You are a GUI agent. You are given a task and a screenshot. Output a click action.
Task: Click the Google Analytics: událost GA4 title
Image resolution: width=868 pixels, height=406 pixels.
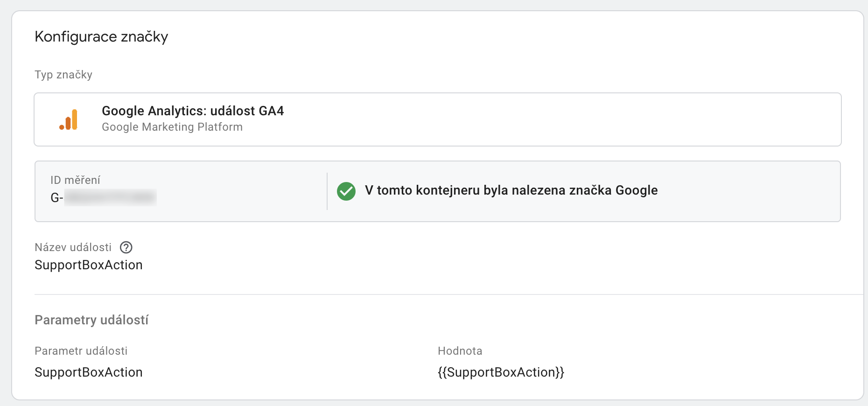click(x=193, y=111)
